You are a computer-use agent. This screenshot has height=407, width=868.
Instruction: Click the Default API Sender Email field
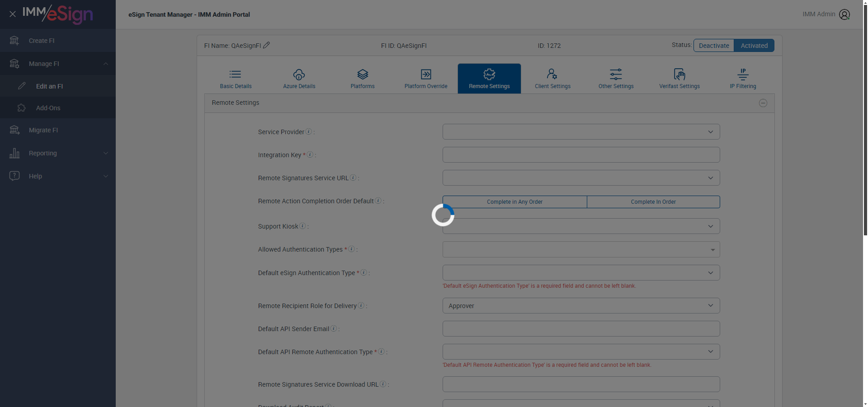click(581, 329)
